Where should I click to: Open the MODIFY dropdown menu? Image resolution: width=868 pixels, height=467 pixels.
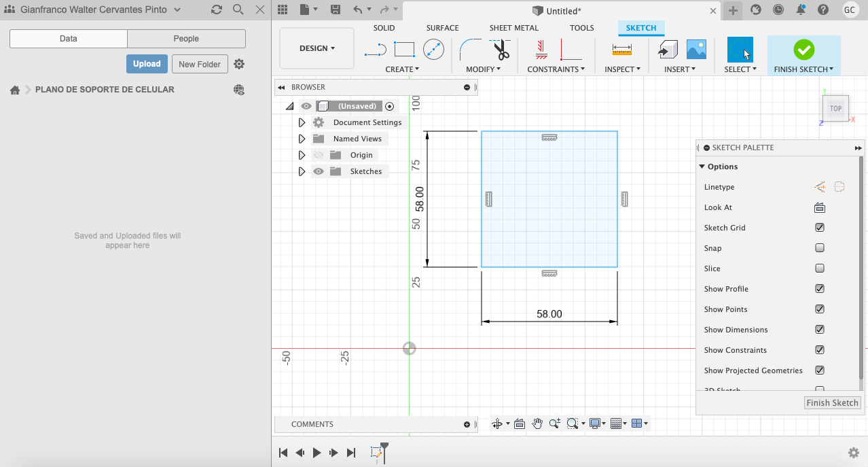tap(483, 69)
